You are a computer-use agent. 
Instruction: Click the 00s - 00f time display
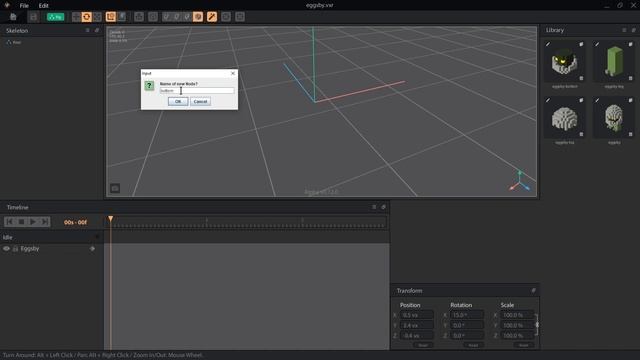[x=76, y=222]
